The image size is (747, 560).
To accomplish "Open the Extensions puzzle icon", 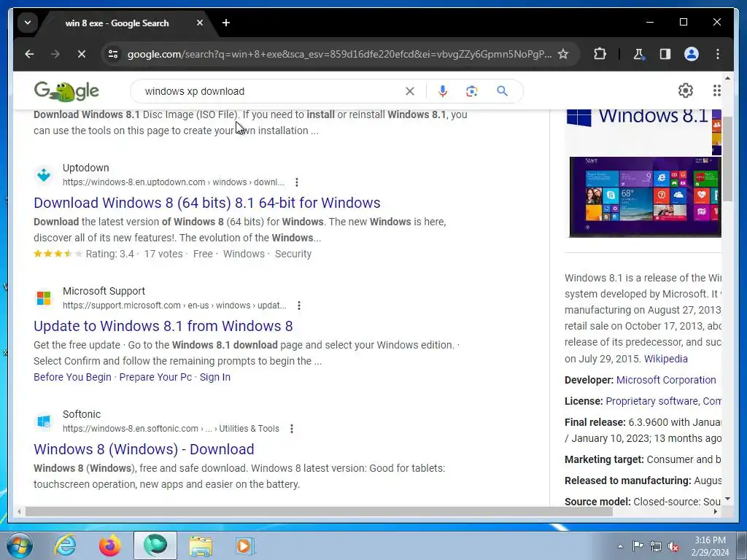I will point(600,54).
